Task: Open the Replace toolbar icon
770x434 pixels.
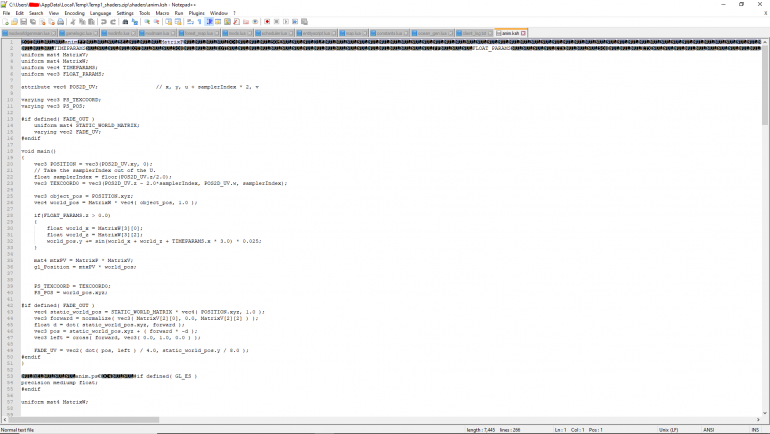Action: click(x=135, y=22)
